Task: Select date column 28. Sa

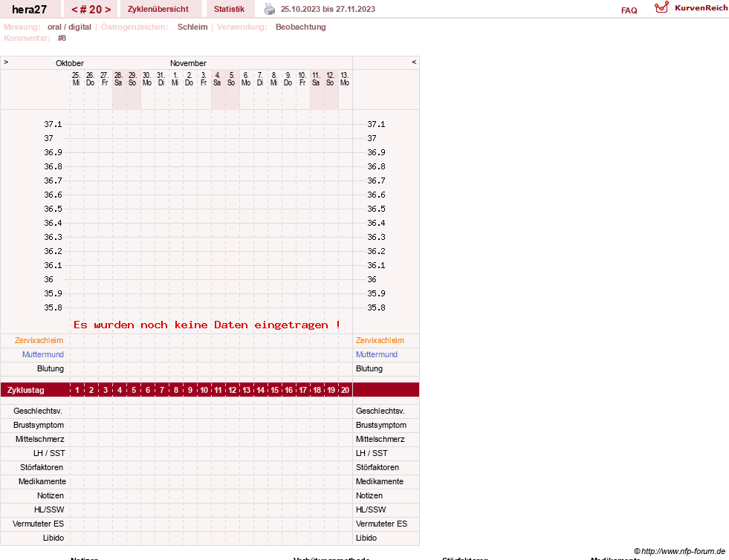Action: point(118,79)
